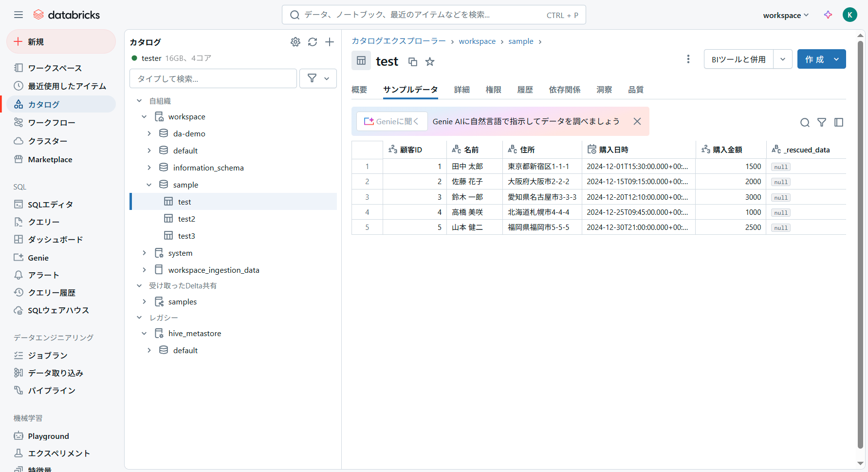Expand the default schema under workspace

pyautogui.click(x=149, y=151)
